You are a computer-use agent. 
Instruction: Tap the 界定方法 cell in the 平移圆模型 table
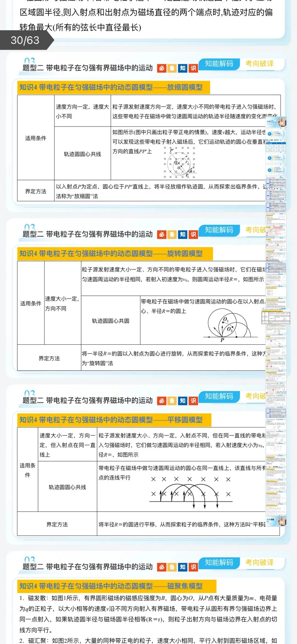(x=57, y=524)
